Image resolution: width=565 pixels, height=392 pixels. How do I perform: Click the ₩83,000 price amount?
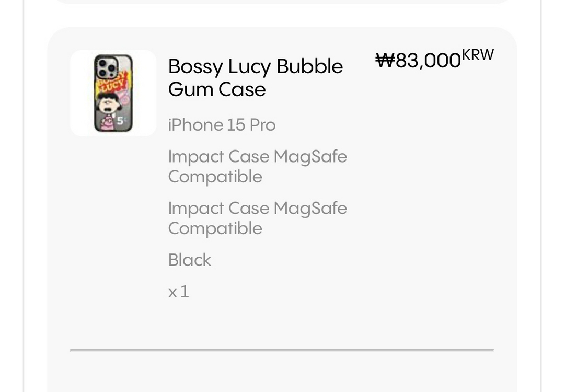(x=418, y=61)
